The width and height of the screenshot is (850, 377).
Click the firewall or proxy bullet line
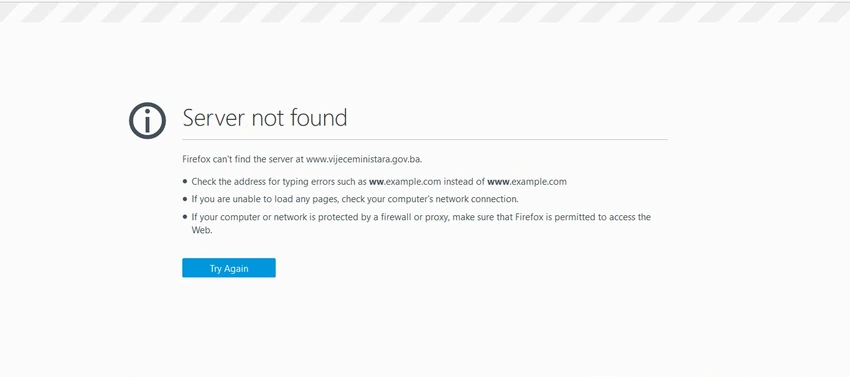421,223
